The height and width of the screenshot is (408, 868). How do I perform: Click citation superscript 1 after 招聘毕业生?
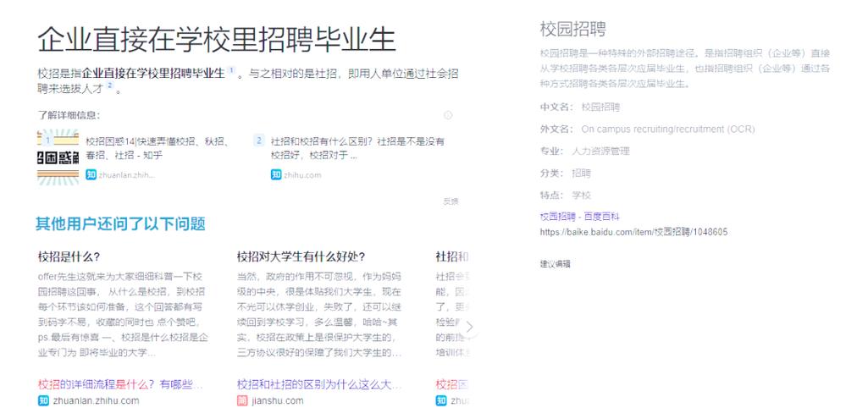click(231, 70)
